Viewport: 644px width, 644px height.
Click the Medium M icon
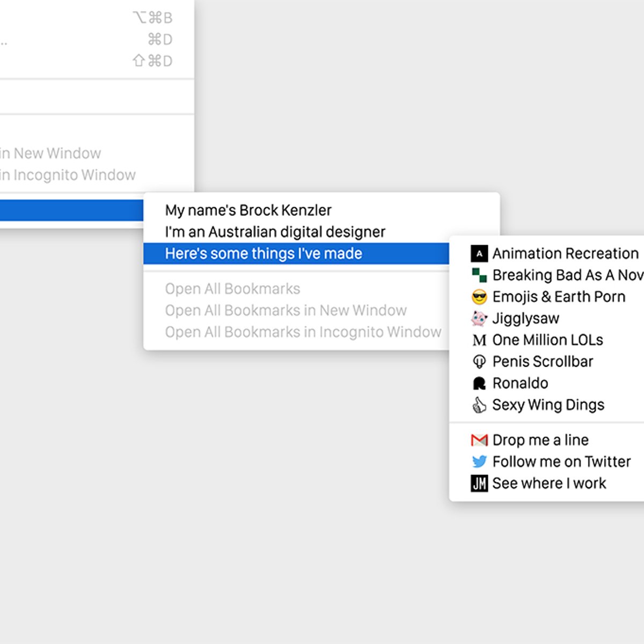tap(479, 340)
